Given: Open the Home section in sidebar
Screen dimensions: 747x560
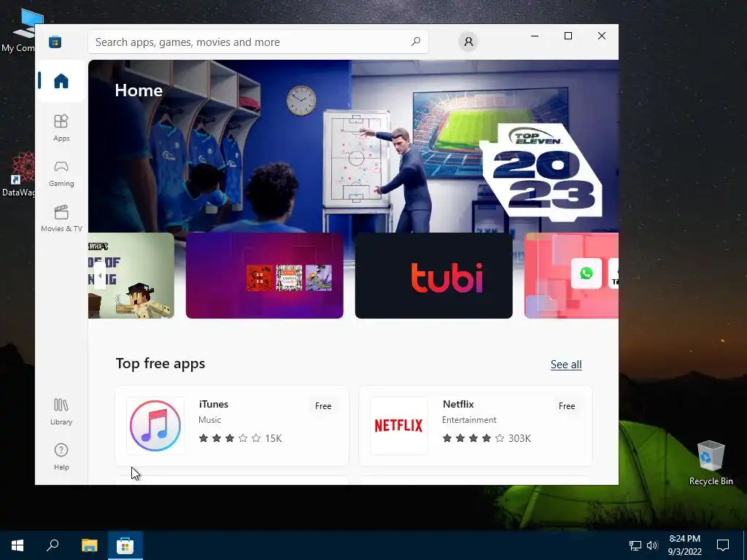Looking at the screenshot, I should pyautogui.click(x=61, y=81).
